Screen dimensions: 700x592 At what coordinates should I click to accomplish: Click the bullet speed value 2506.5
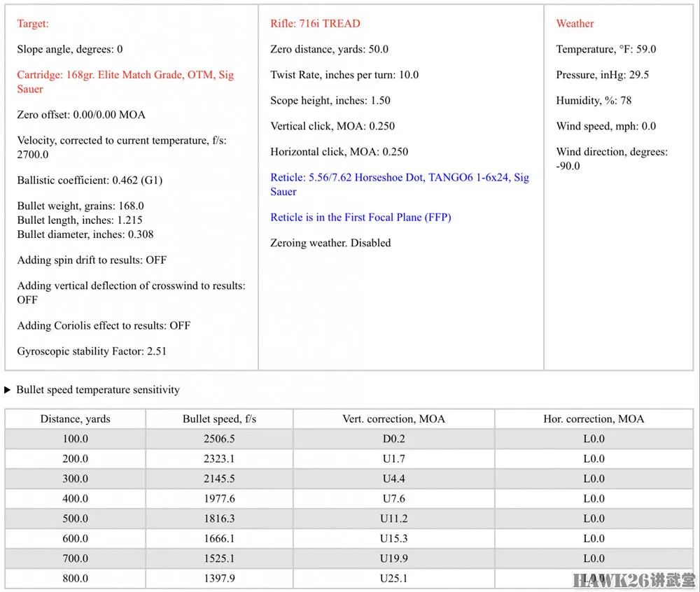pos(219,439)
